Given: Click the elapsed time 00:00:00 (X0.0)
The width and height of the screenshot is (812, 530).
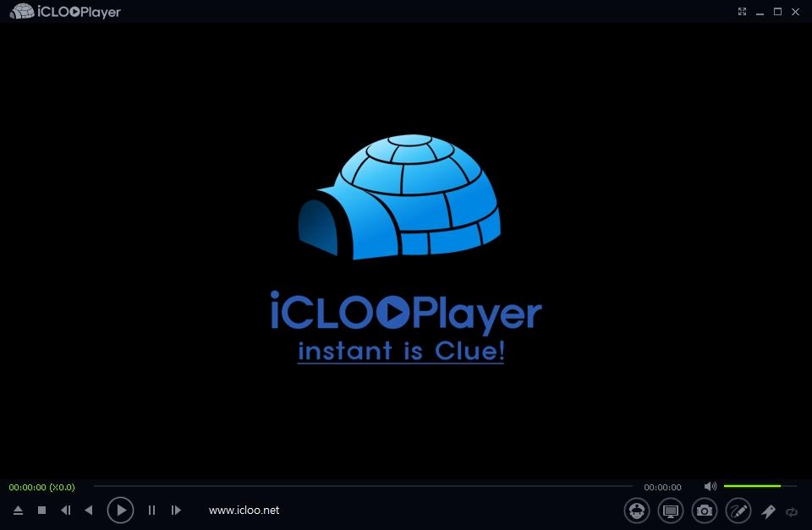Looking at the screenshot, I should click(x=42, y=487).
